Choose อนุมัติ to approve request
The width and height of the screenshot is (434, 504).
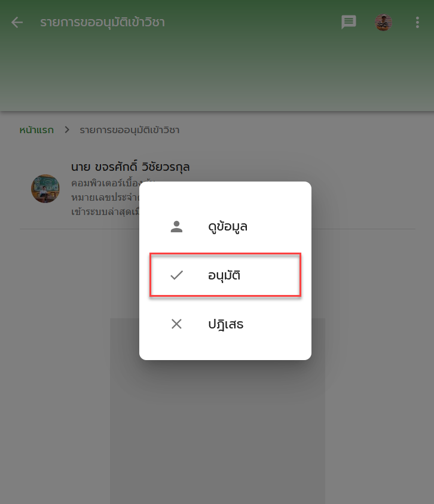(x=225, y=275)
